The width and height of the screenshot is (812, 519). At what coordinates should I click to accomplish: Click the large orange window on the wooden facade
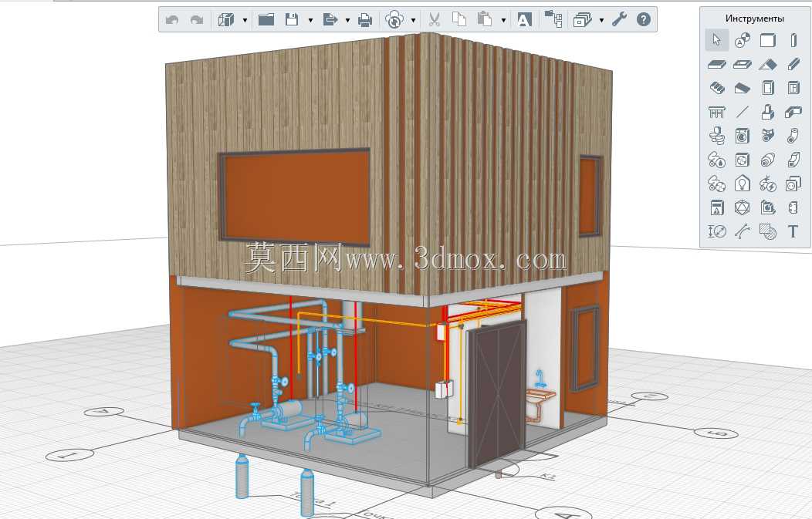click(295, 197)
